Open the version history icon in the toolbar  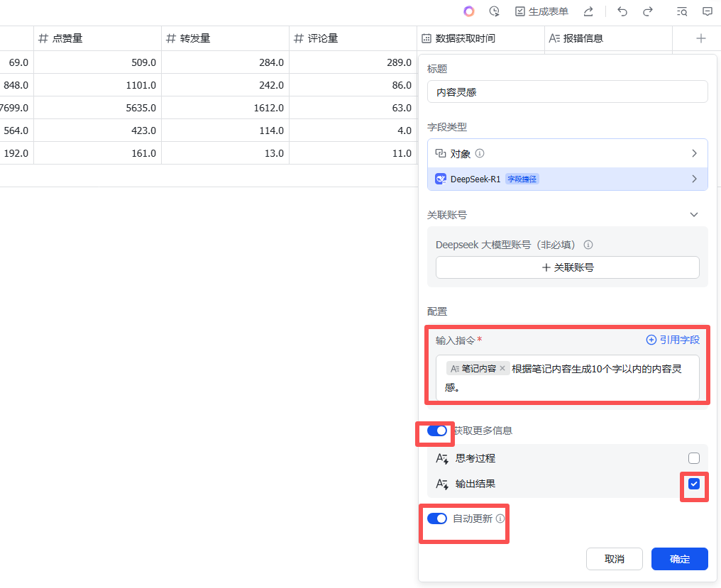pyautogui.click(x=494, y=11)
